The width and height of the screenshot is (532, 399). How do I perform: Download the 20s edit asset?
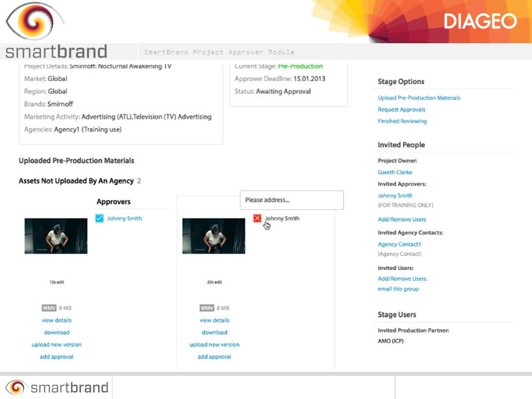coord(214,332)
